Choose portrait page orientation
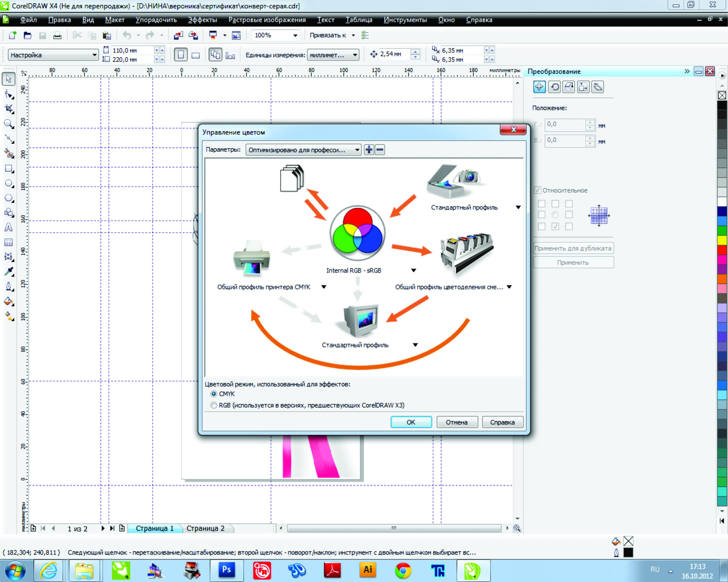 point(181,55)
